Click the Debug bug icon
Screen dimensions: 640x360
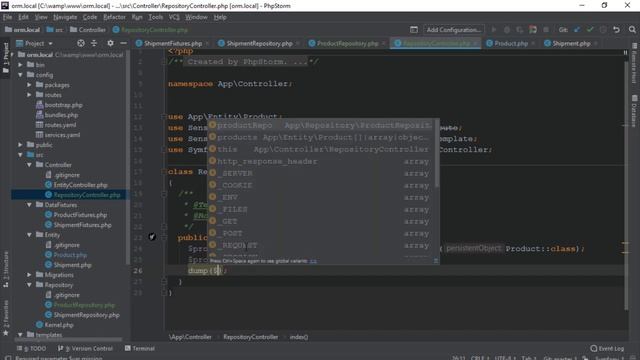pyautogui.click(x=507, y=30)
